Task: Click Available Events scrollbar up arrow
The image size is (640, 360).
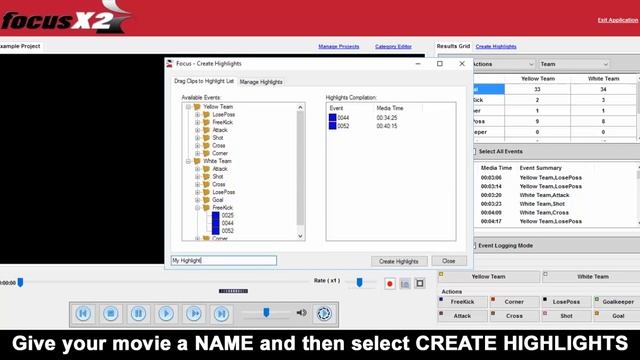Action: point(300,107)
